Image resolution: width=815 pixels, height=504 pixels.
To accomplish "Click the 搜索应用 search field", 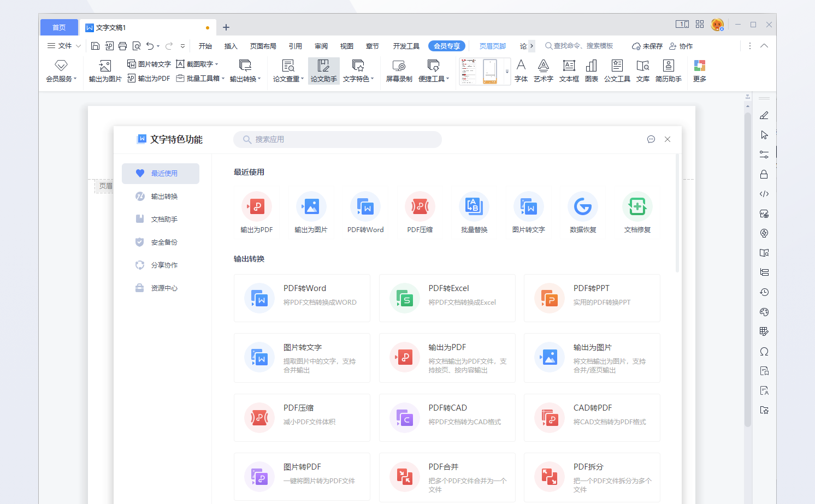I will point(338,139).
